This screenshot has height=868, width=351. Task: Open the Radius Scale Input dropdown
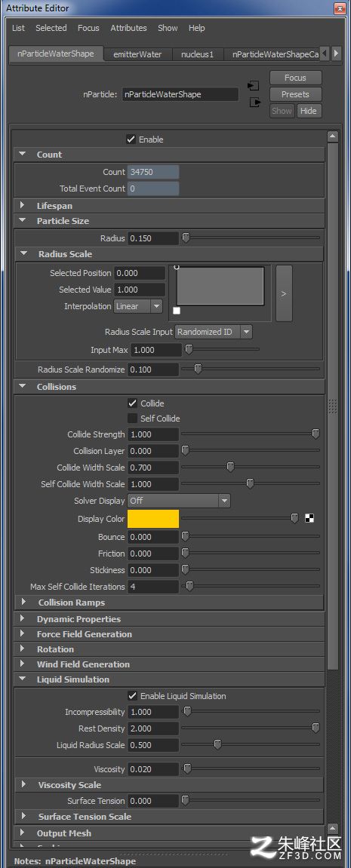[214, 332]
